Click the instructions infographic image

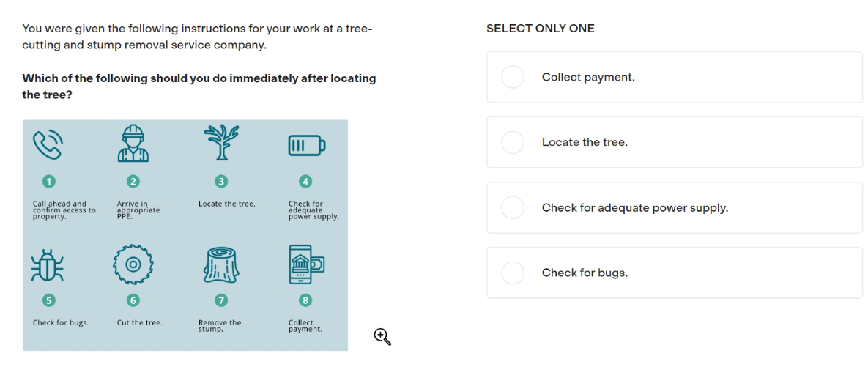click(185, 235)
